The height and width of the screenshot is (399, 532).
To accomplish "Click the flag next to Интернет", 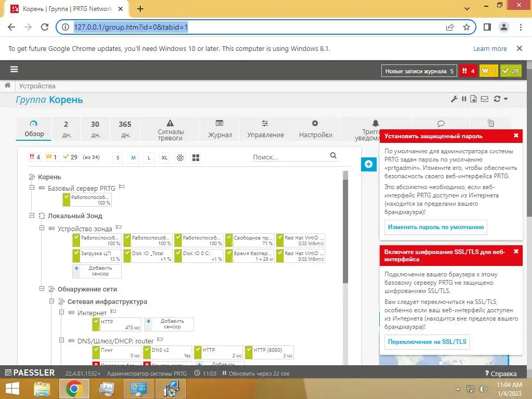I will point(113,311).
